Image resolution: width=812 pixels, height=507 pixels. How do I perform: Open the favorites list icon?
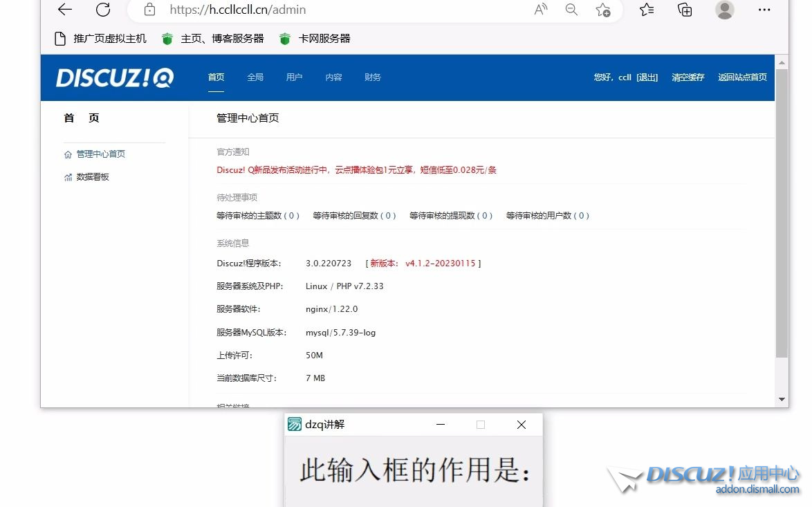[x=647, y=10]
